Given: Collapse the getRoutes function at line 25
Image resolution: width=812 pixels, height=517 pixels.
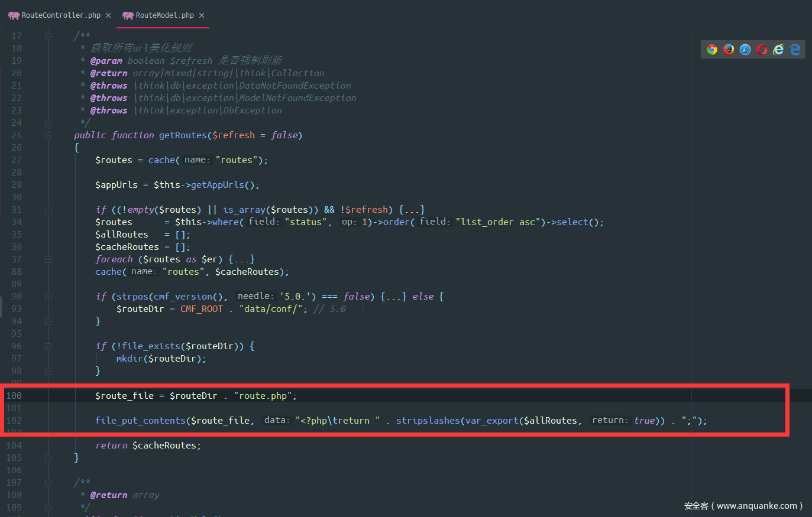Looking at the screenshot, I should click(x=48, y=135).
